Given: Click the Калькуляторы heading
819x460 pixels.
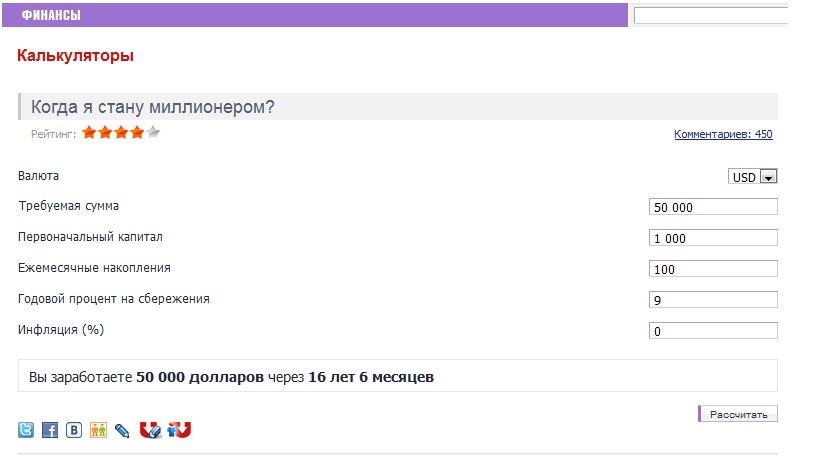Looking at the screenshot, I should click(75, 55).
